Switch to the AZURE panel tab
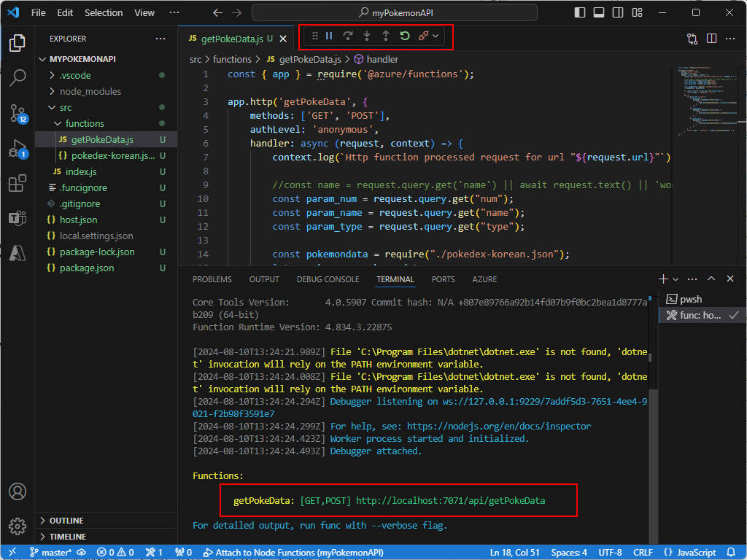This screenshot has height=560, width=747. [484, 279]
